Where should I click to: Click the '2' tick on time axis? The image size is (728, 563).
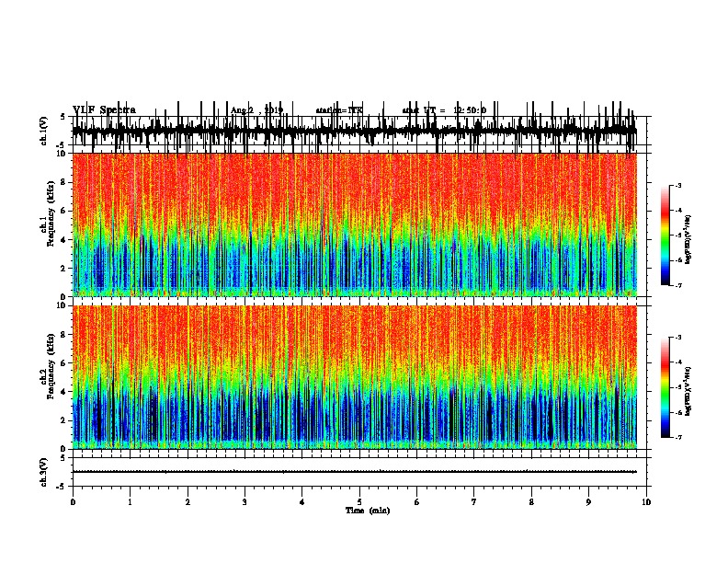(188, 502)
